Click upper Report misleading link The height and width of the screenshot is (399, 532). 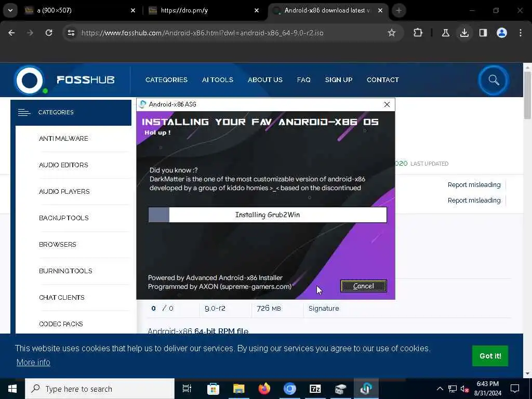click(474, 185)
